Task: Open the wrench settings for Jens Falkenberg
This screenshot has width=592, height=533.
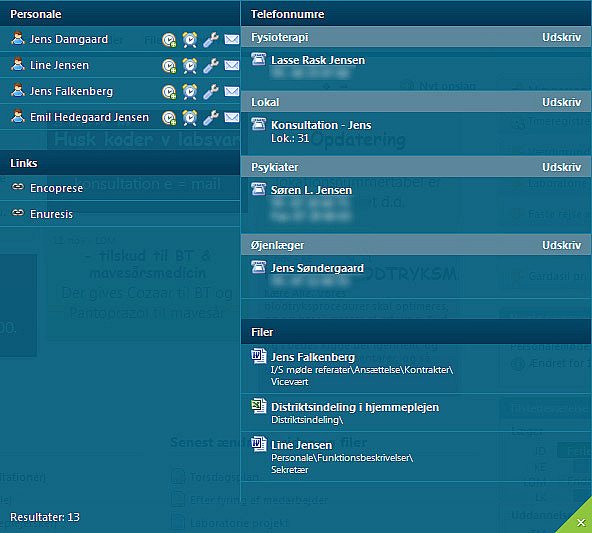Action: click(211, 92)
